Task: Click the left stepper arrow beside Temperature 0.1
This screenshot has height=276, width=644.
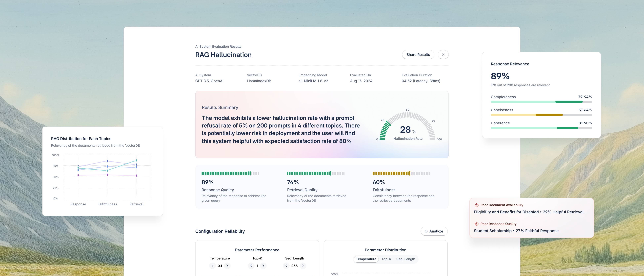Action: [x=213, y=266]
